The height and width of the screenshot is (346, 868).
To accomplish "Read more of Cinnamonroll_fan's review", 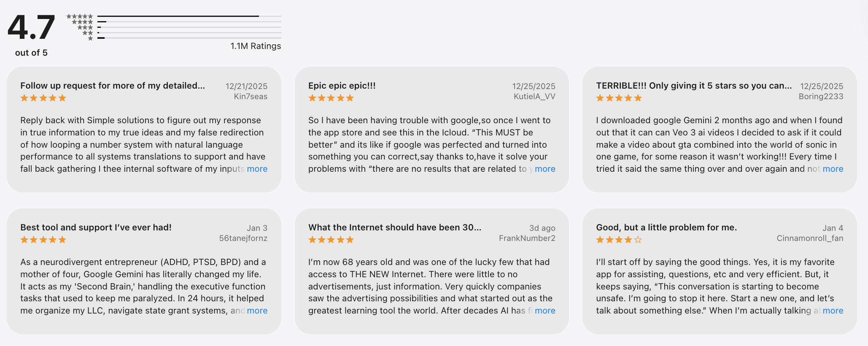I will click(833, 311).
